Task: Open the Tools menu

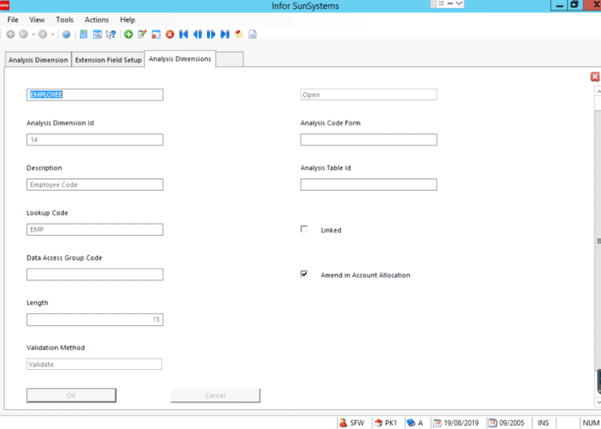Action: click(64, 19)
